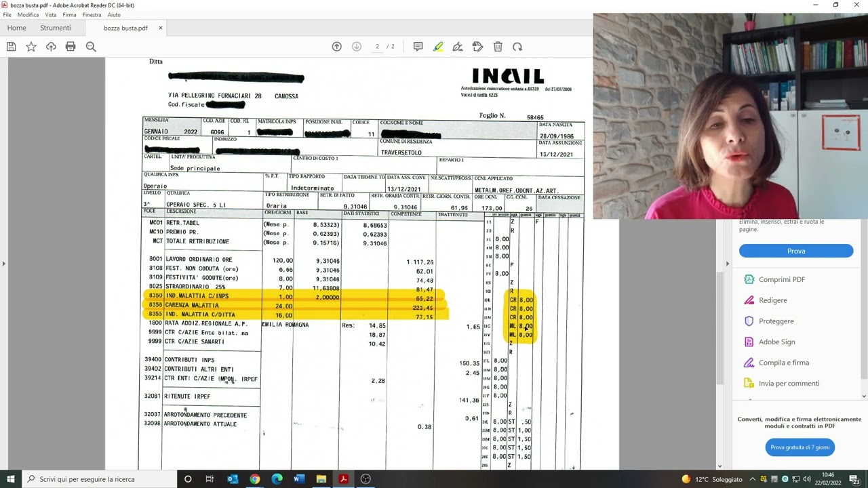868x488 pixels.
Task: Expand the left navigation pane arrow
Action: coord(3,264)
